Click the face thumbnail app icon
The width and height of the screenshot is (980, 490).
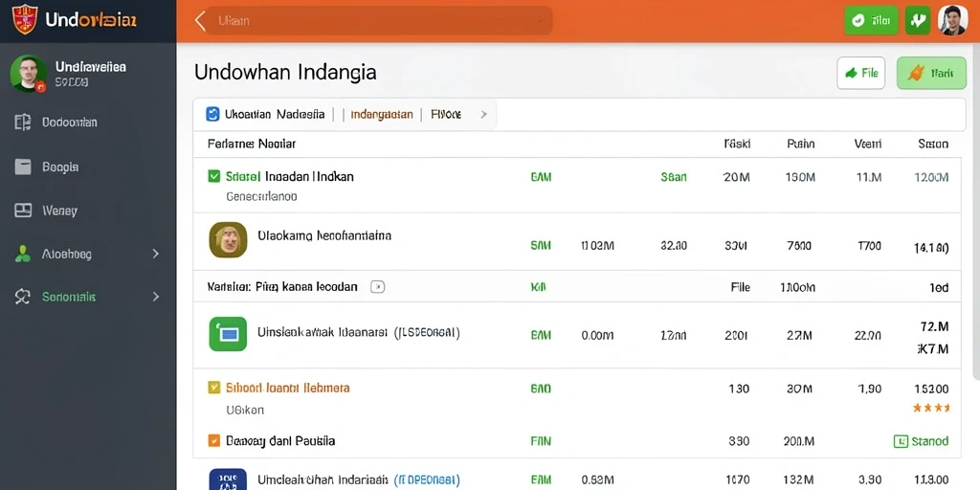point(228,240)
